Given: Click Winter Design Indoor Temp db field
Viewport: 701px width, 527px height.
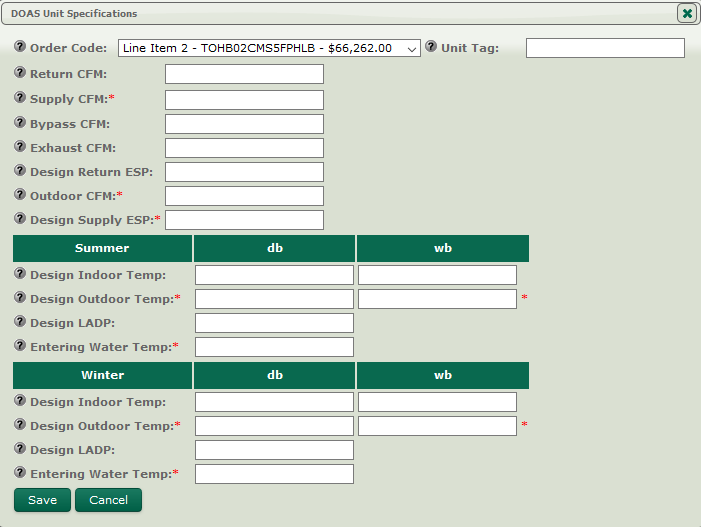Looking at the screenshot, I should point(274,402).
